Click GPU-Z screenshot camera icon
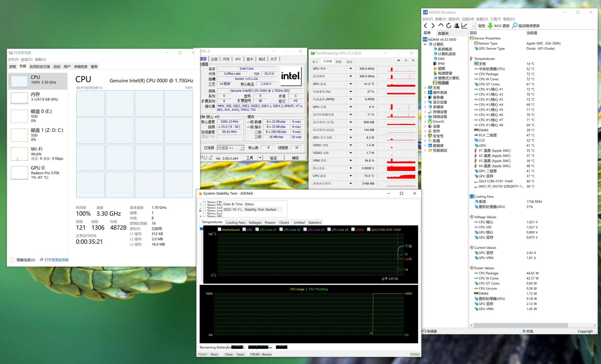This screenshot has height=364, width=601. 399,60
